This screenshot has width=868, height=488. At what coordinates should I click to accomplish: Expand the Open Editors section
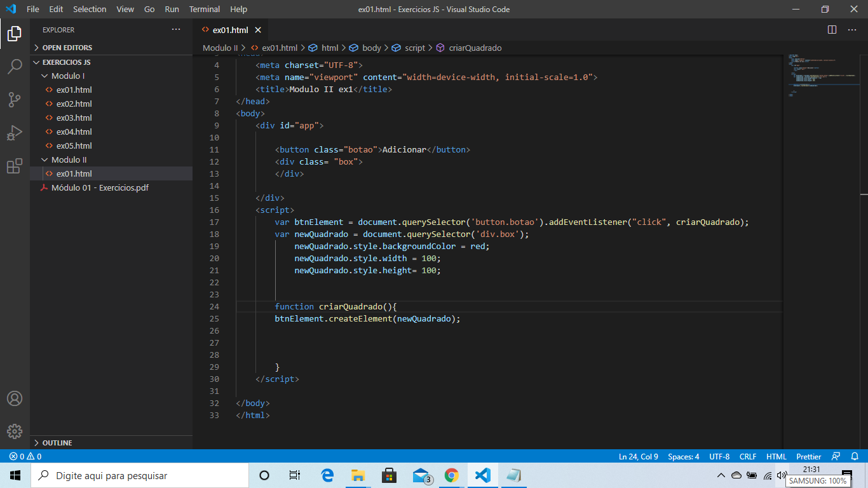(111, 48)
